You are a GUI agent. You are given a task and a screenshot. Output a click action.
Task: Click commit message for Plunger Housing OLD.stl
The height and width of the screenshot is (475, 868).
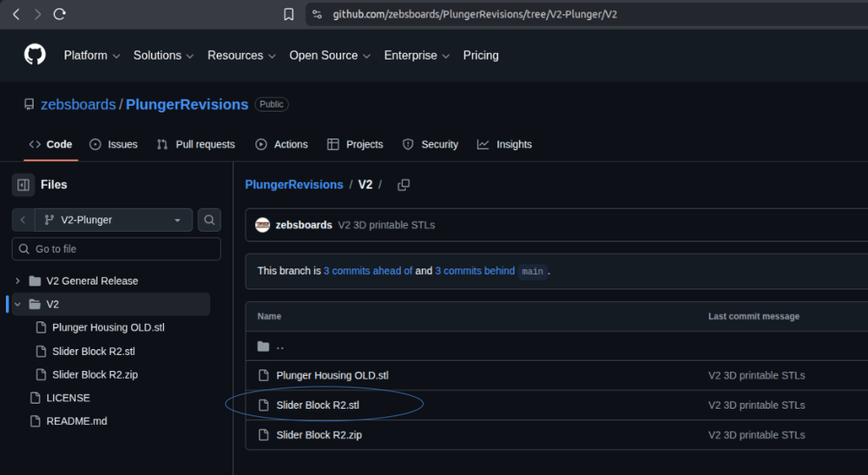[756, 375]
